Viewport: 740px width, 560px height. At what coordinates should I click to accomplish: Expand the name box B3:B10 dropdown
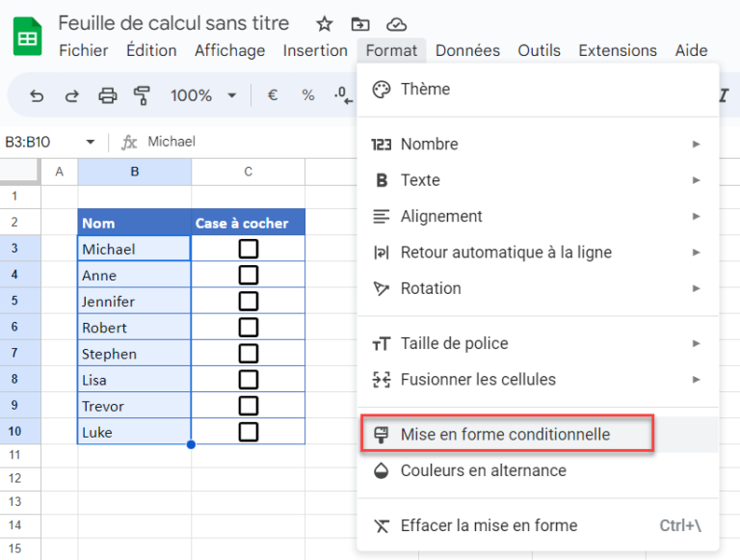click(91, 142)
